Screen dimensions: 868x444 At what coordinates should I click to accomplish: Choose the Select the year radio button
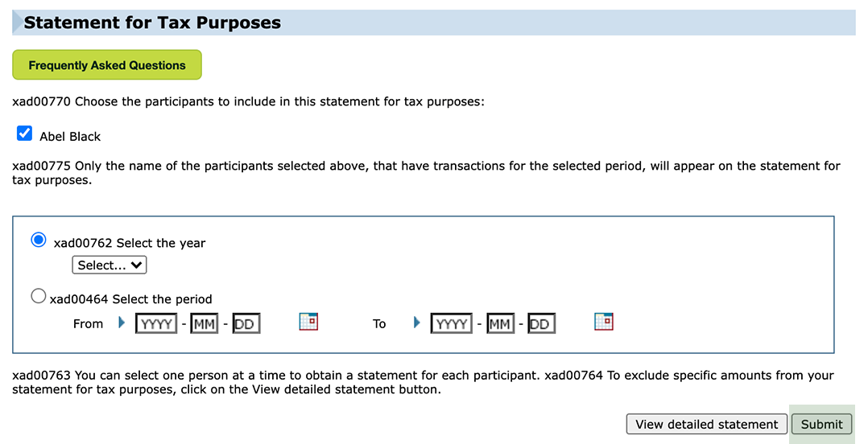38,240
